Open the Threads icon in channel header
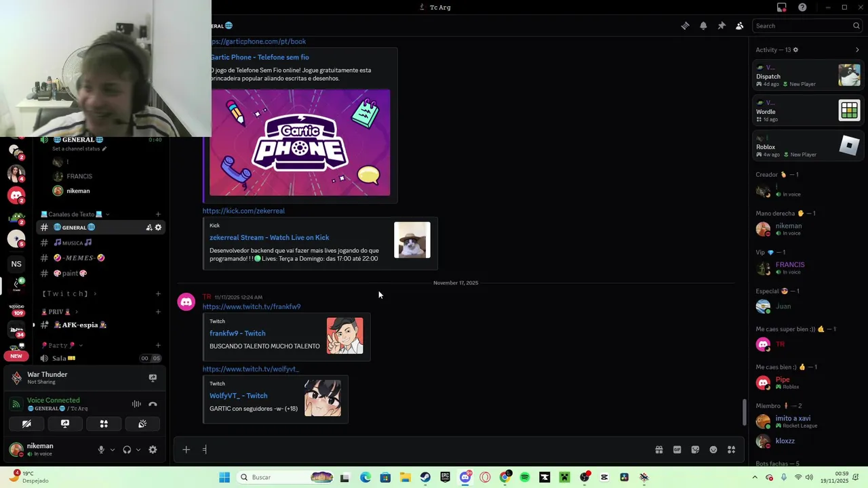868x488 pixels. point(685,26)
